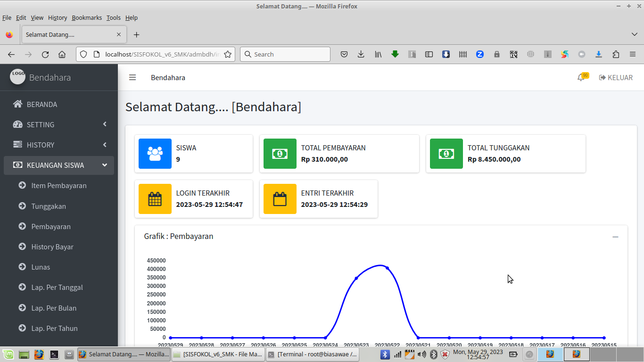Save page to Pocket icon

344,54
